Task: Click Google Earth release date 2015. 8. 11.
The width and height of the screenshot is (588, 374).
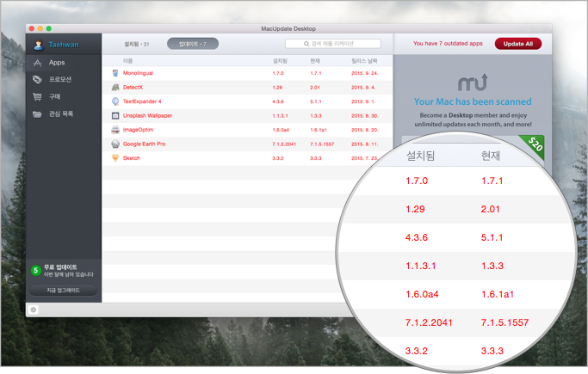Action: point(364,144)
